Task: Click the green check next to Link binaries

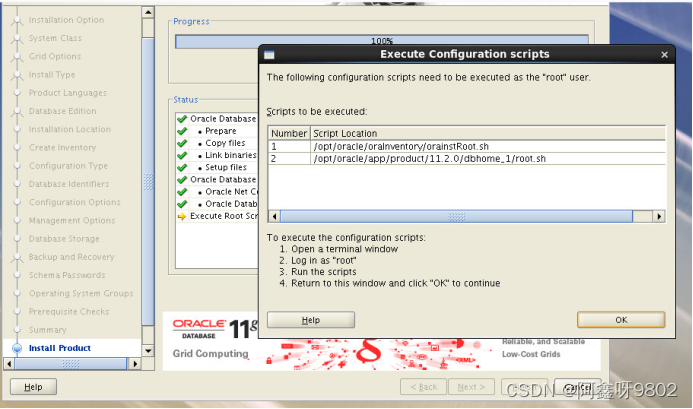Action: 182,156
